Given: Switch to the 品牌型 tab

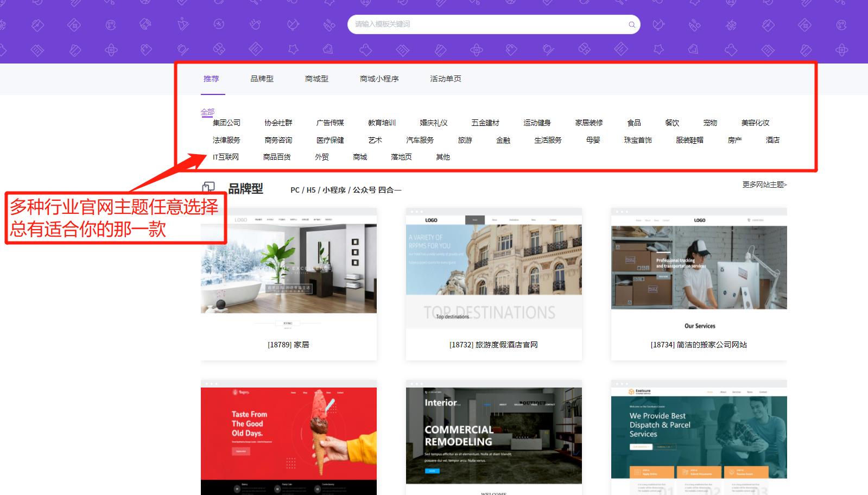Looking at the screenshot, I should click(x=262, y=79).
